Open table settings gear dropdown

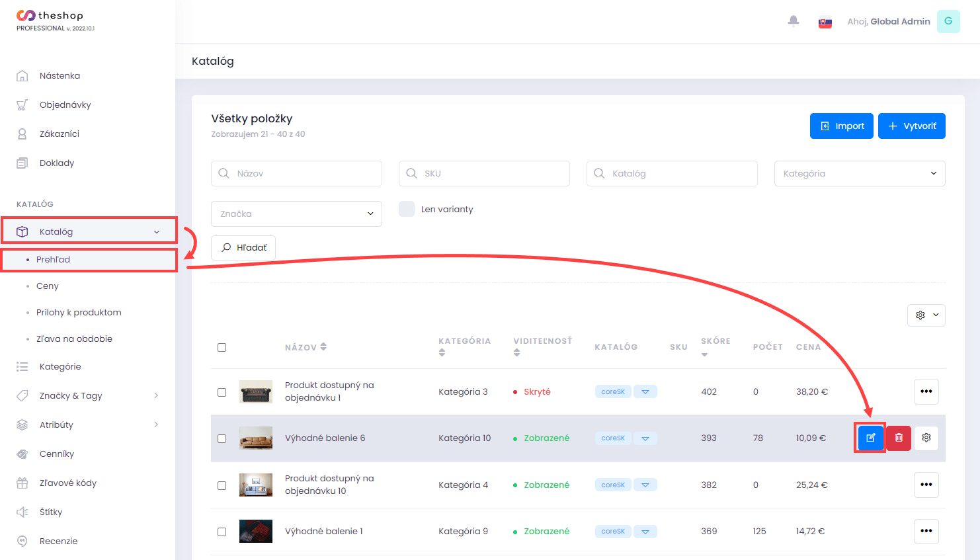point(926,315)
